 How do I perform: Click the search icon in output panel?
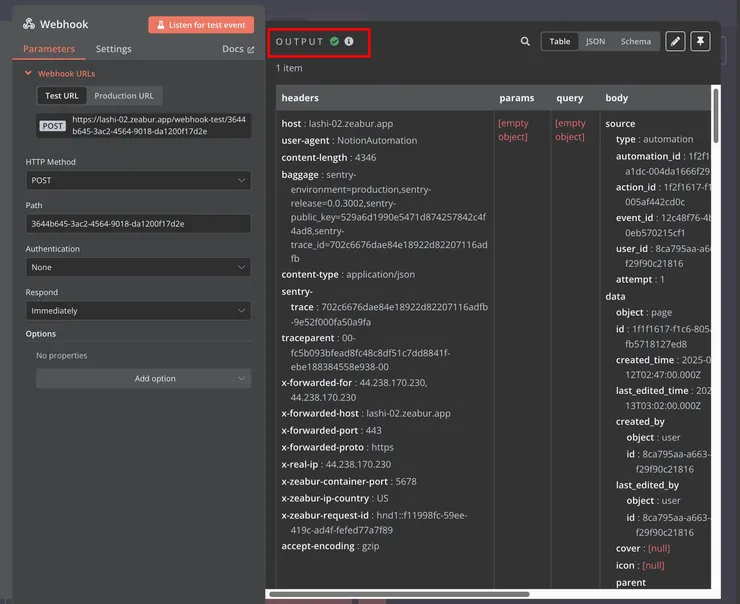525,42
